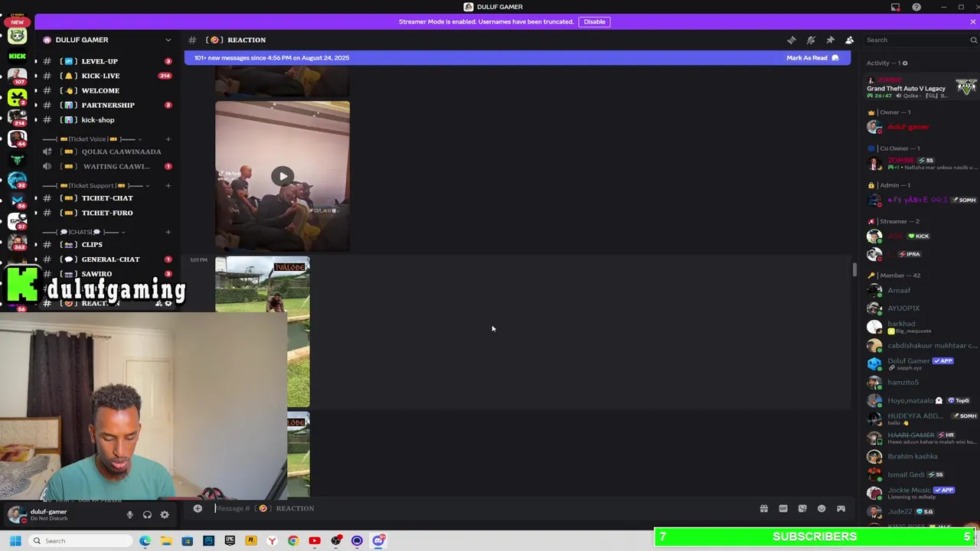Viewport: 980px width, 551px height.
Task: Open Epic Games Launcher taskbar icon
Action: tap(230, 541)
